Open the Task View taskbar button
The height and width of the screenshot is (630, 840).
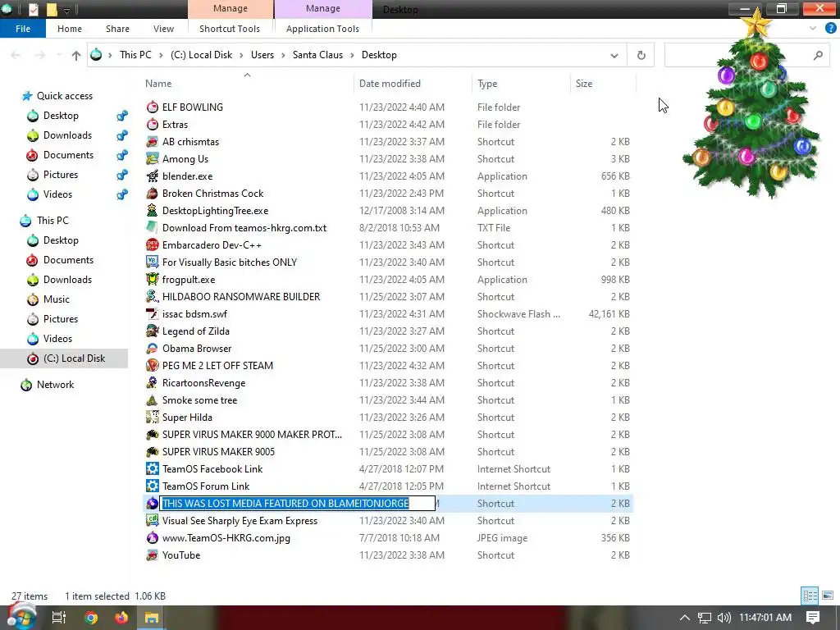pos(58,617)
